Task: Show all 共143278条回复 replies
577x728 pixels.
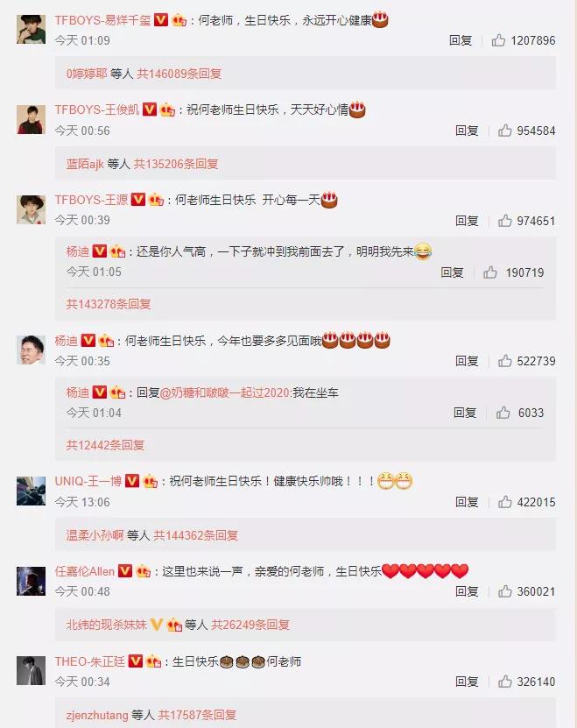Action: point(109,304)
